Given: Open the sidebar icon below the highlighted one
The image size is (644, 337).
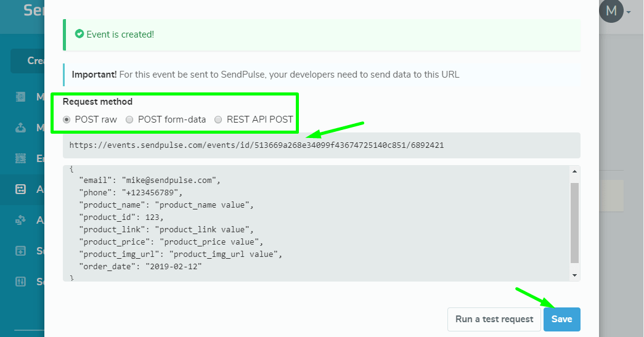Looking at the screenshot, I should (x=20, y=220).
